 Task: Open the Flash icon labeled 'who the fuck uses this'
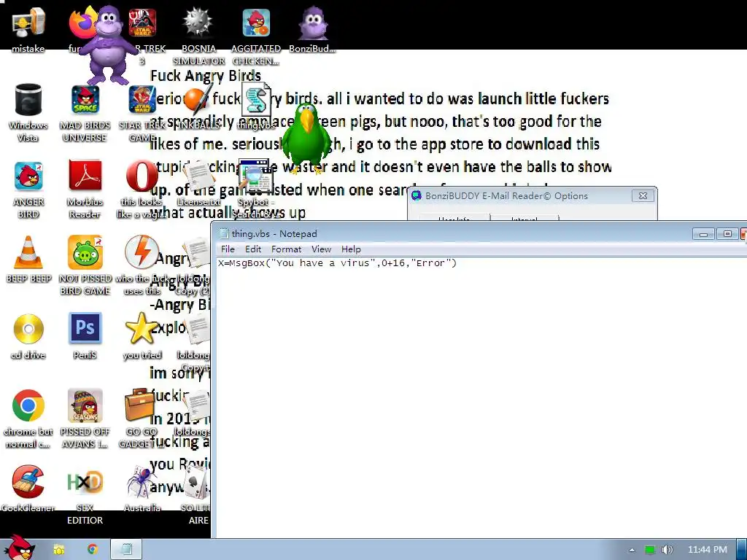tap(141, 252)
